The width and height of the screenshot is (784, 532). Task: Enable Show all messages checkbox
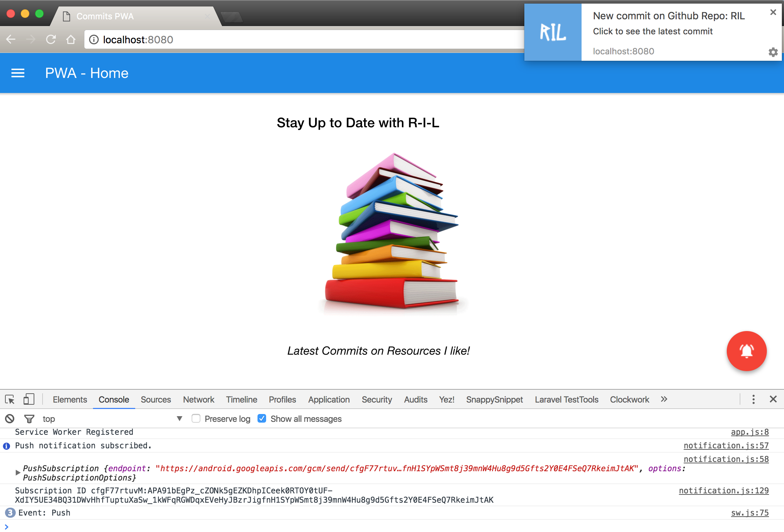(261, 419)
